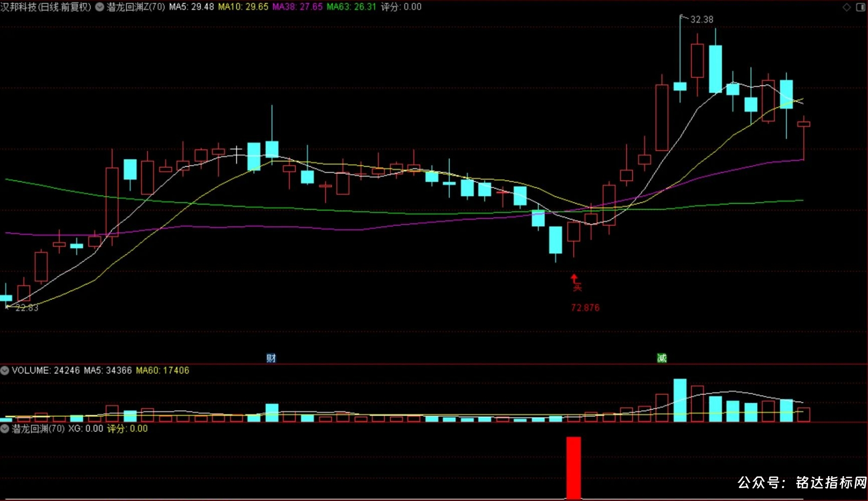
Task: Expand the VOLUME indicator menu arrow
Action: 5,370
